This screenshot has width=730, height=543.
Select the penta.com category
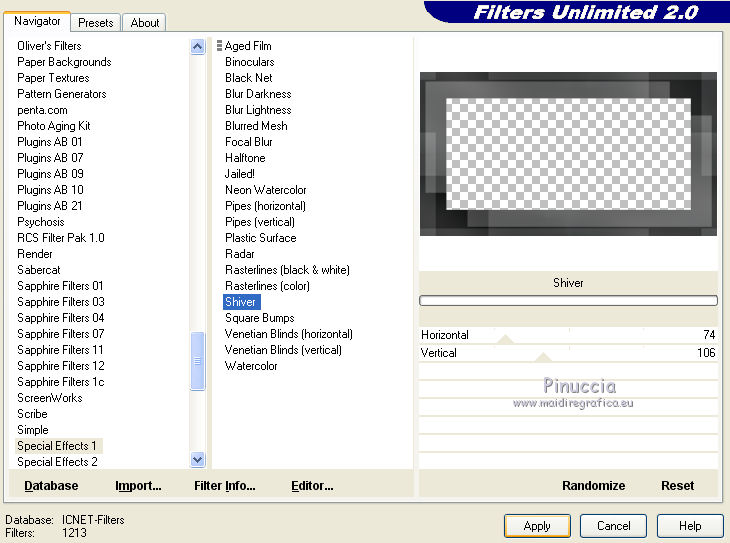[x=42, y=110]
